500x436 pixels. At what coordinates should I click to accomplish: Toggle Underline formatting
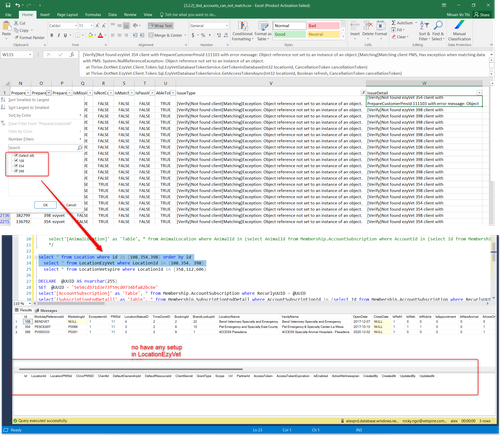pyautogui.click(x=65, y=35)
